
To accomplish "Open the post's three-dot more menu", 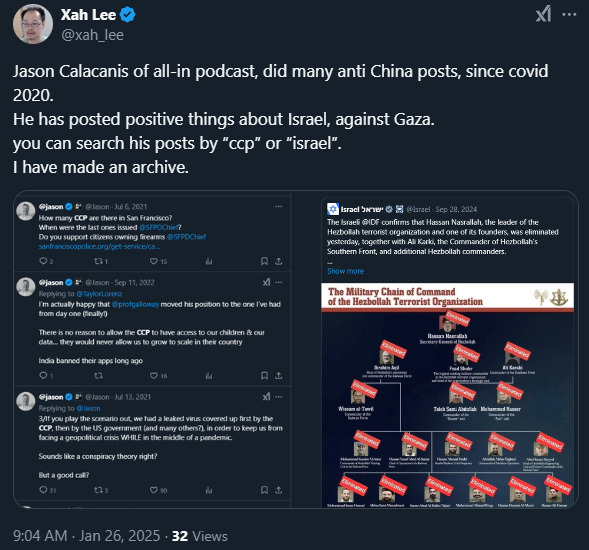I will tap(569, 14).
